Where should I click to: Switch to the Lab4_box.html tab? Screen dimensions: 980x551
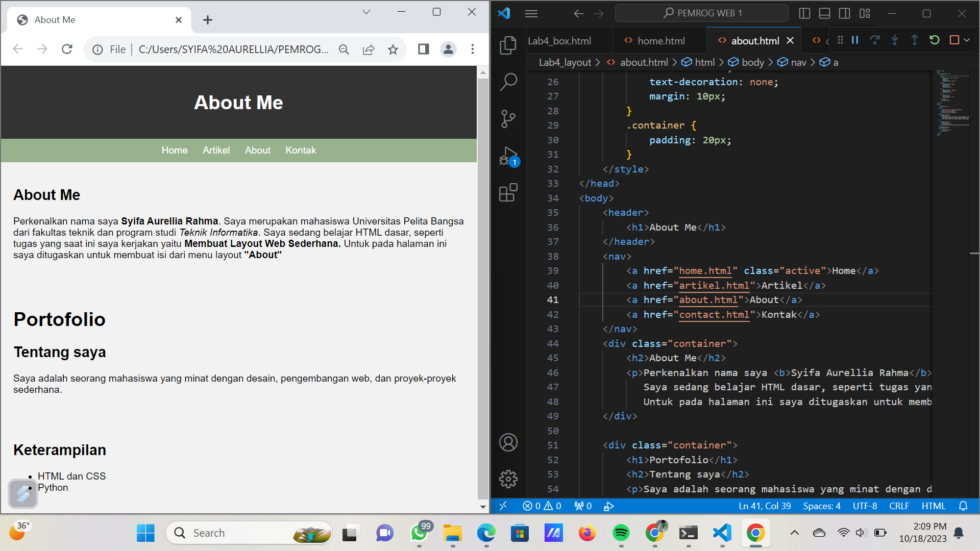click(x=559, y=40)
